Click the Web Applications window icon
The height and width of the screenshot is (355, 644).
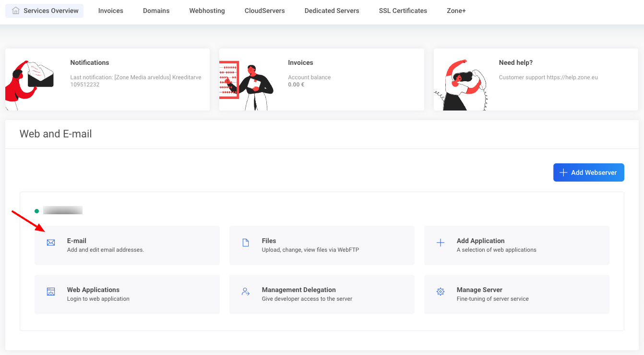51,292
